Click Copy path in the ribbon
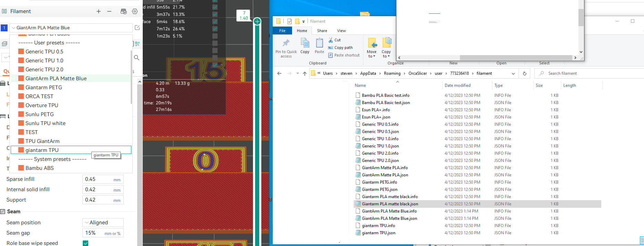Image resolution: width=644 pixels, height=246 pixels. (340, 48)
